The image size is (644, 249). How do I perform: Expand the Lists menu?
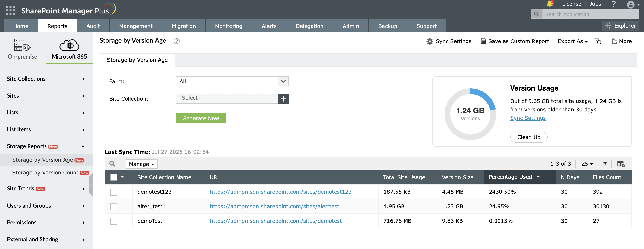coord(46,113)
